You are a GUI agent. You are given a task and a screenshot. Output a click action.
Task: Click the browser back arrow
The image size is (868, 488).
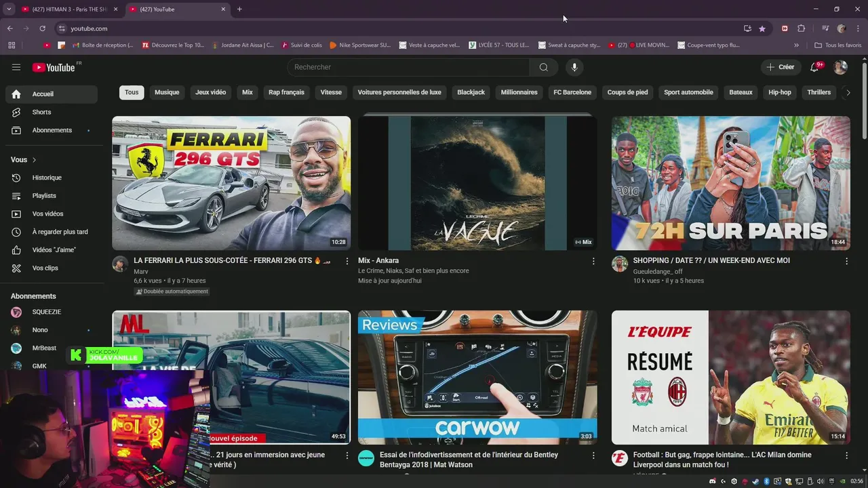click(x=10, y=28)
